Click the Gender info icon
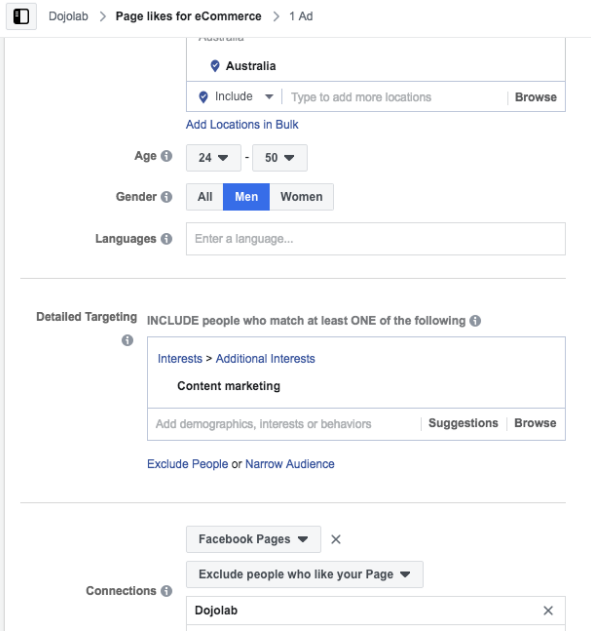Image resolution: width=591 pixels, height=638 pixels. [166, 197]
